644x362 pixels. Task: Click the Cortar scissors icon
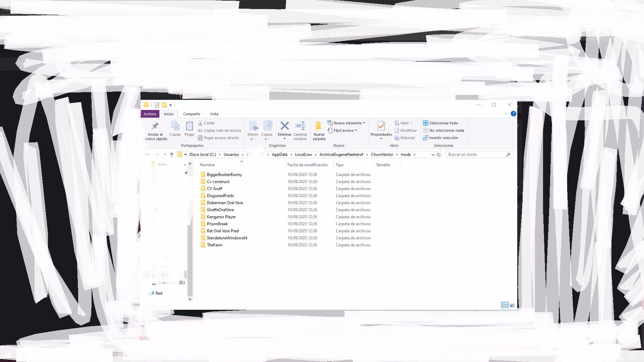tap(200, 123)
